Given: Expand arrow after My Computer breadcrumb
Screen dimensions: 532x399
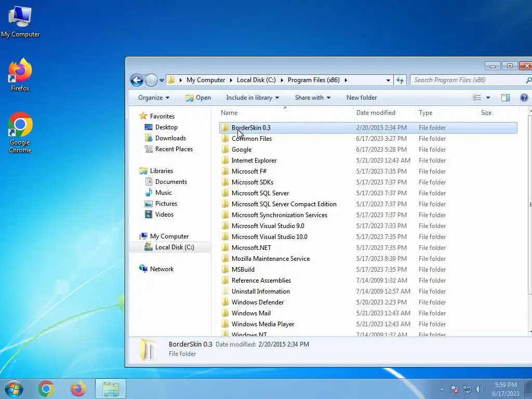Looking at the screenshot, I should coord(231,81).
